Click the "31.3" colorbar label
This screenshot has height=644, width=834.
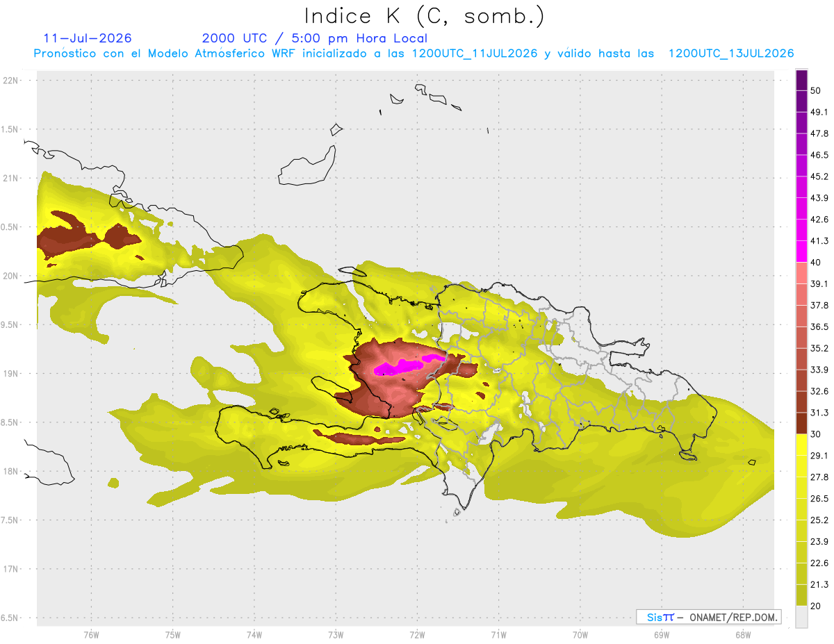(819, 413)
